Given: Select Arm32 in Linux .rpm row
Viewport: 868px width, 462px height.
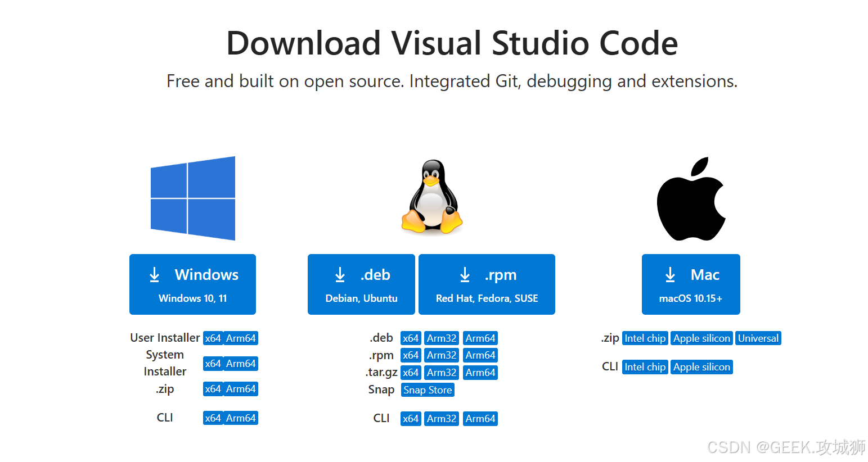Looking at the screenshot, I should [442, 355].
